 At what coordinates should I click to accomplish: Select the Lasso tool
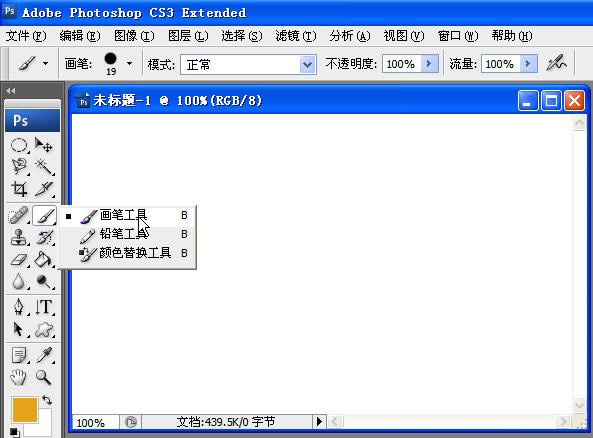tap(19, 166)
